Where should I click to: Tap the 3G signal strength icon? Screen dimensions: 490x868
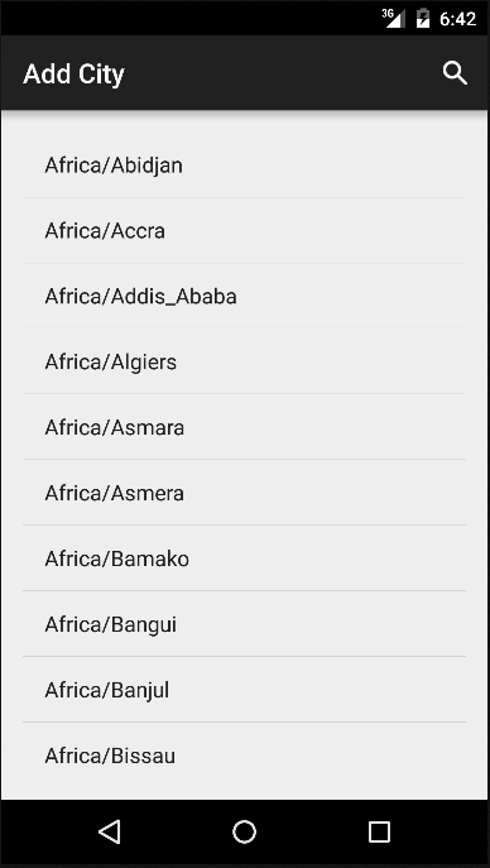tap(393, 19)
